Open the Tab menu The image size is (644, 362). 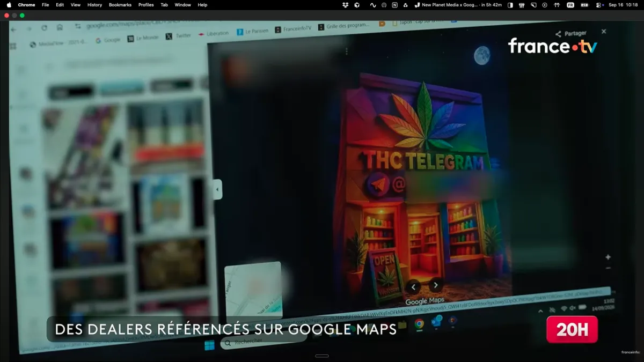[164, 5]
